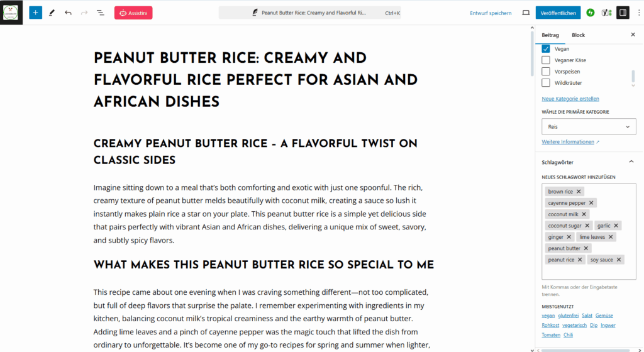Open the preview device icon

point(526,13)
